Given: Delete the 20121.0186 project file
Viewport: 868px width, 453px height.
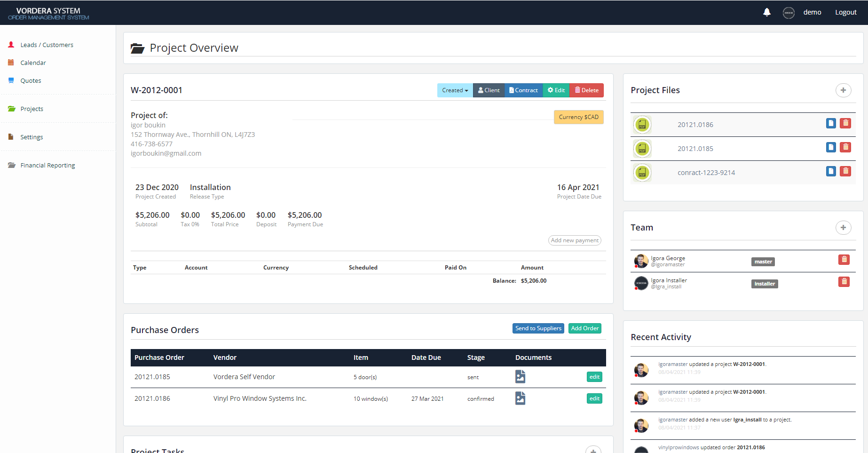Looking at the screenshot, I should (x=845, y=123).
